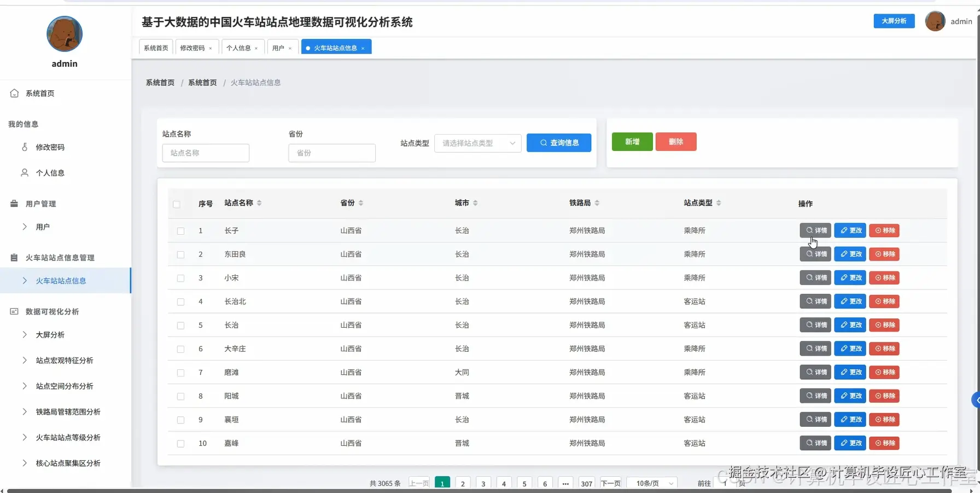Image resolution: width=980 pixels, height=493 pixels.
Task: Click the home icon beside 系统首页
Action: click(14, 93)
